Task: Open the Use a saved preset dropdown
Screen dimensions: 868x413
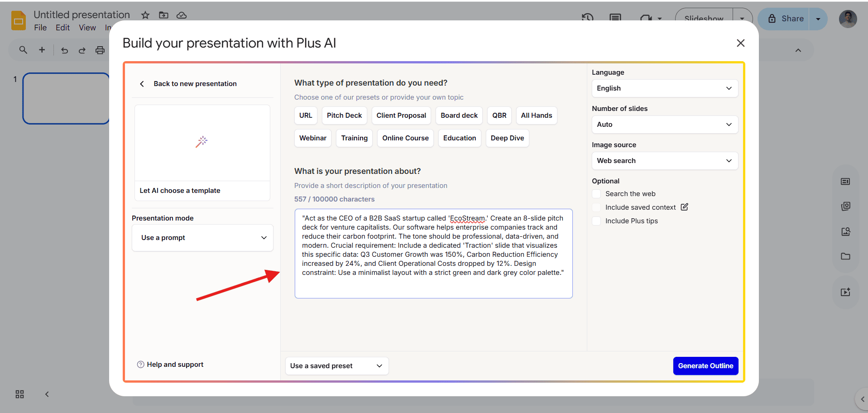Action: point(337,366)
